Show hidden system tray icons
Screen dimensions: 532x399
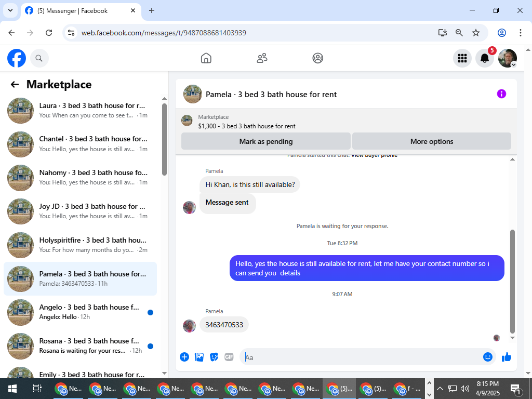pos(440,389)
